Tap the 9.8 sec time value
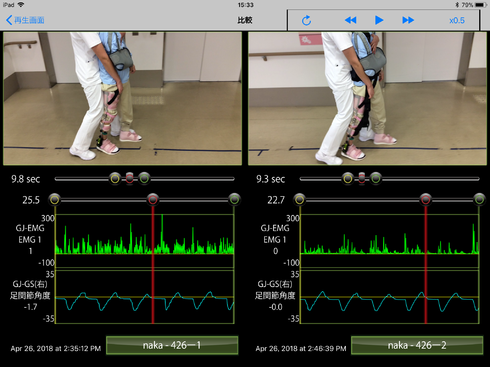 click(x=26, y=179)
